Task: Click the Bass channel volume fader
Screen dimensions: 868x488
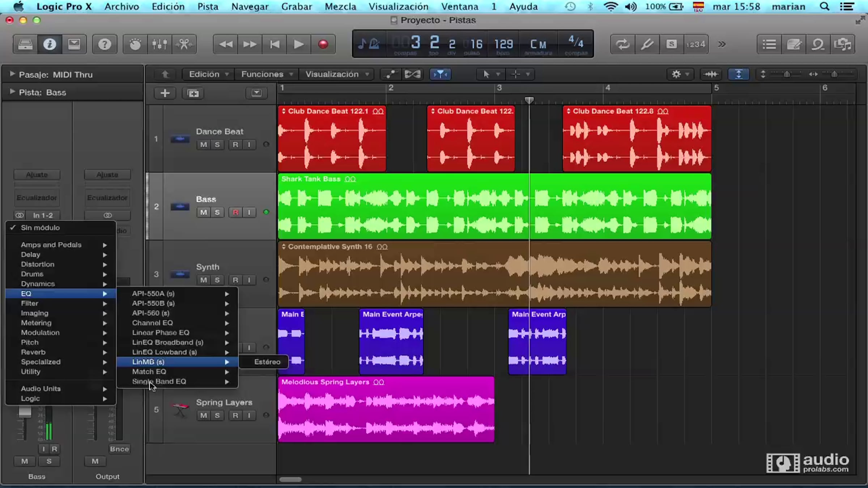Action: tap(25, 412)
